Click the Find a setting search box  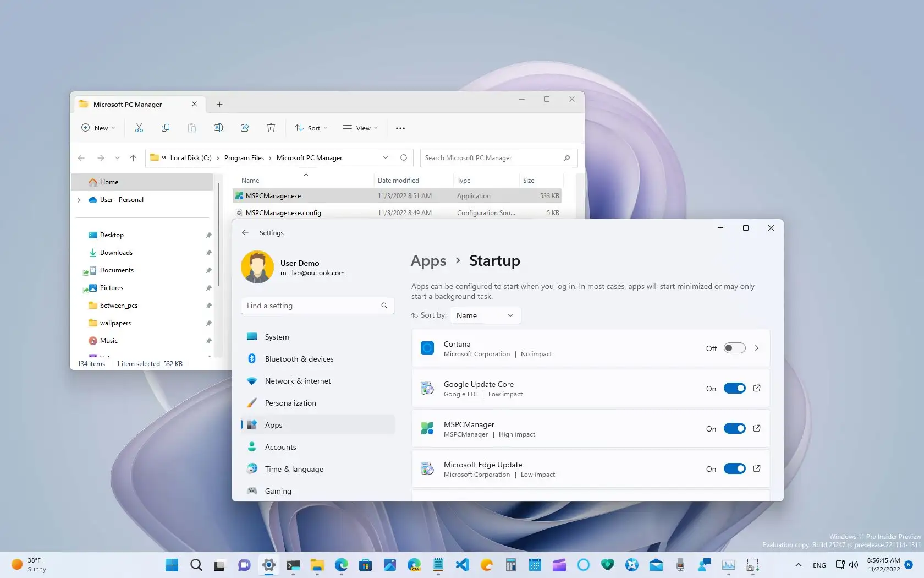(312, 306)
